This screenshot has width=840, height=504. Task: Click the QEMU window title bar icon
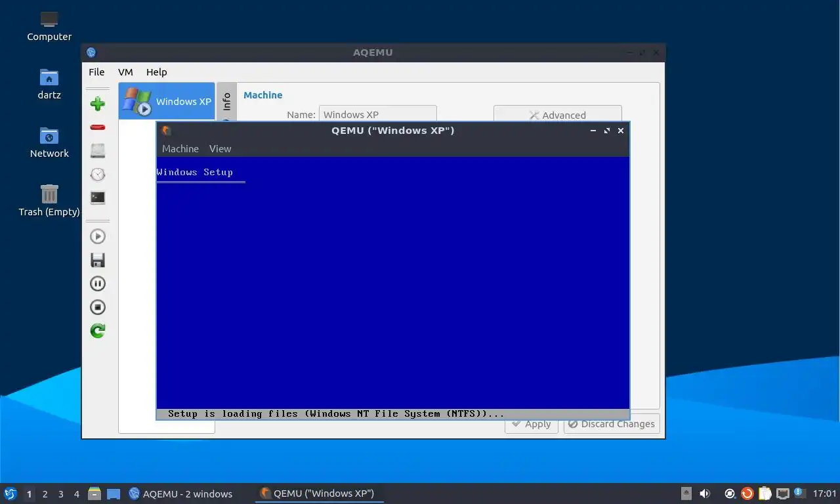click(167, 131)
